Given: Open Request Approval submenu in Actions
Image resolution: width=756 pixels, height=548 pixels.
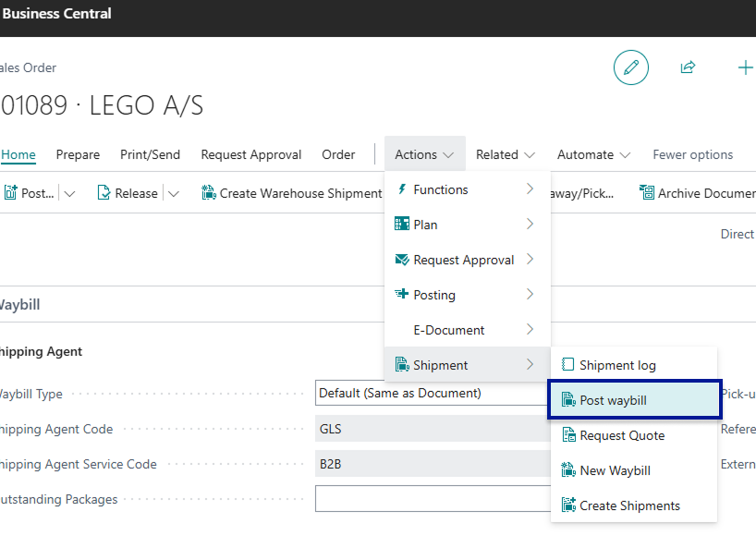Looking at the screenshot, I should click(x=468, y=260).
